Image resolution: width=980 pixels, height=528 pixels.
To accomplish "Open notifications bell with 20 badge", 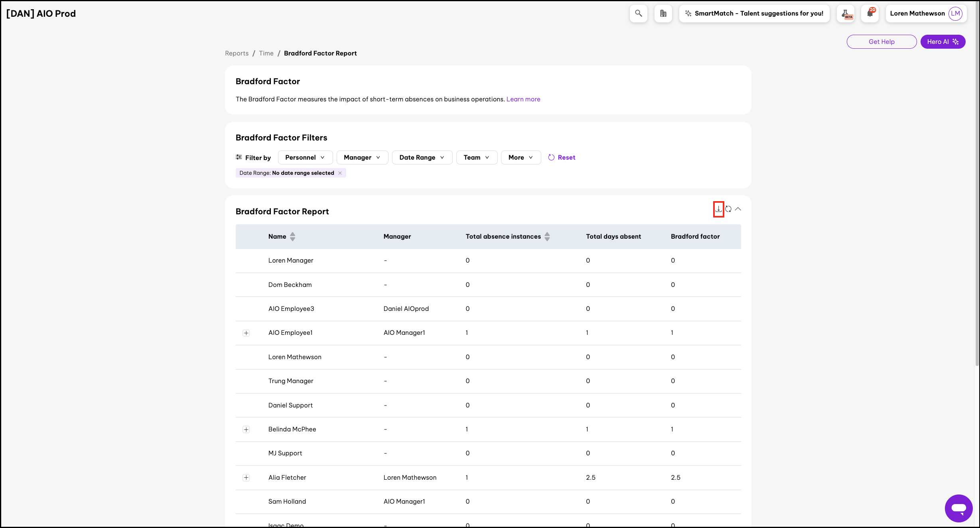I will coord(870,14).
